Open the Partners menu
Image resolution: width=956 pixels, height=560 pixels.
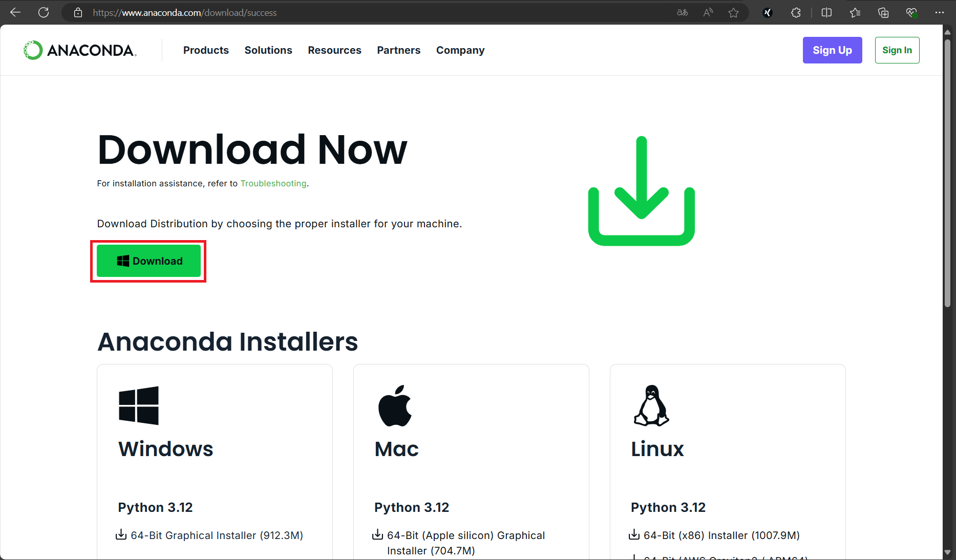(398, 50)
